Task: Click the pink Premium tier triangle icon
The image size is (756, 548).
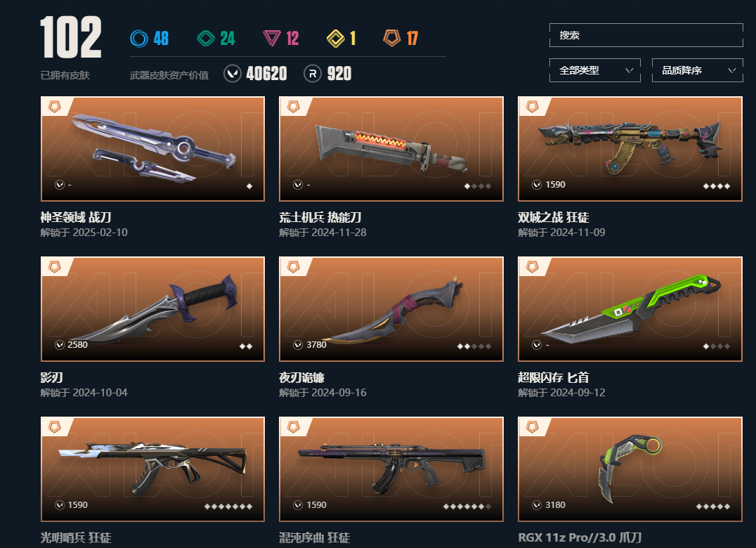Action: point(272,39)
